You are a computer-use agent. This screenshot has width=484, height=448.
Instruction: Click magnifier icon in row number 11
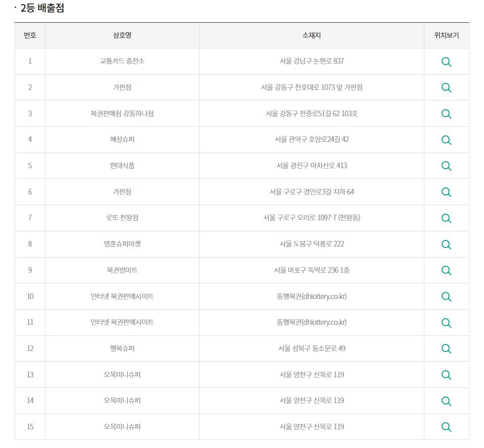[x=446, y=323]
